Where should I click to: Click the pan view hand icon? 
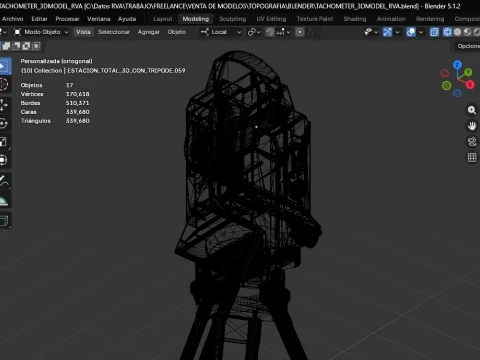tap(472, 126)
